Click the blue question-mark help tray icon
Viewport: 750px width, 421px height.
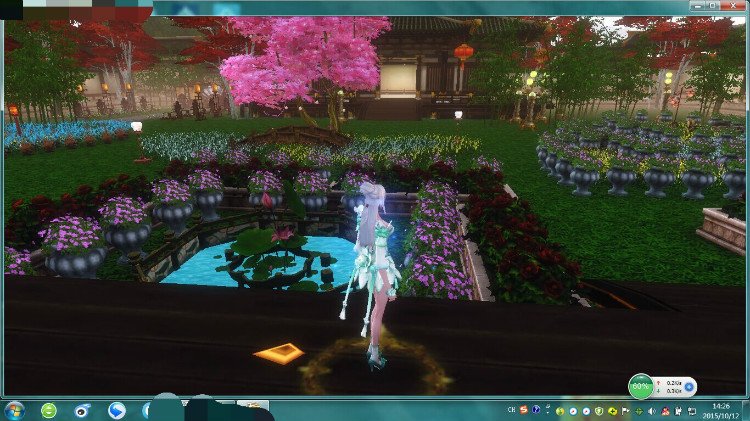tap(536, 410)
